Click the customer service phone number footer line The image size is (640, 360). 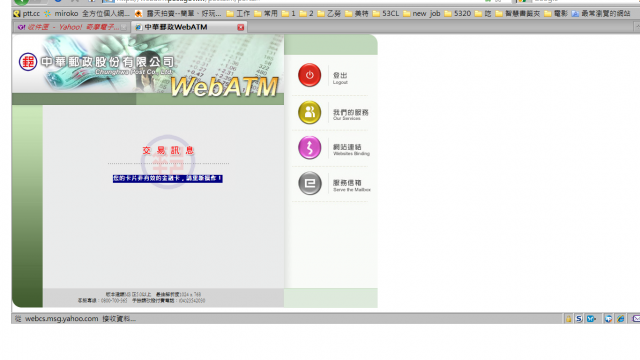(x=142, y=301)
